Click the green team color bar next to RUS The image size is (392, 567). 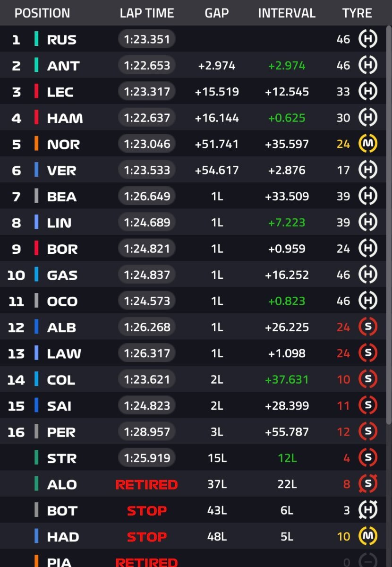click(36, 39)
